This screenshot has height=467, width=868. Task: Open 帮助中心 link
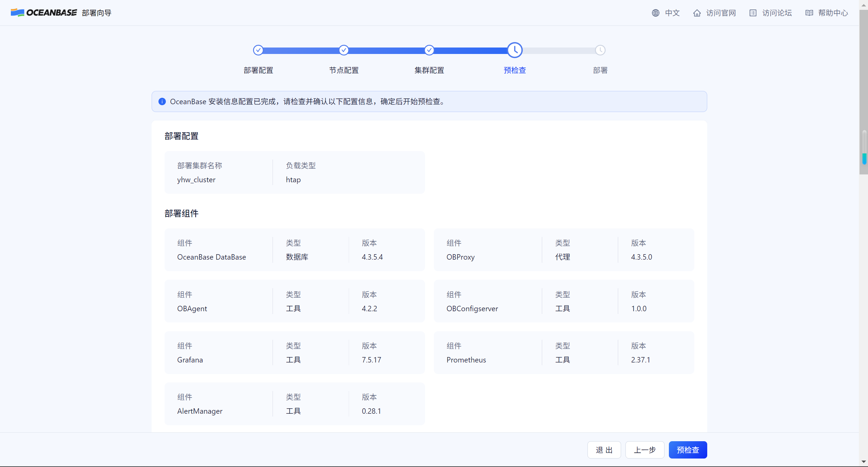(x=833, y=13)
